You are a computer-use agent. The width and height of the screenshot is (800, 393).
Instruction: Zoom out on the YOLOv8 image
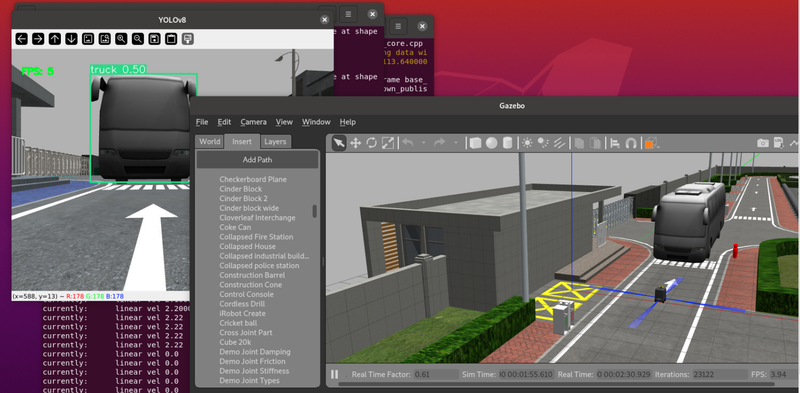tap(138, 39)
